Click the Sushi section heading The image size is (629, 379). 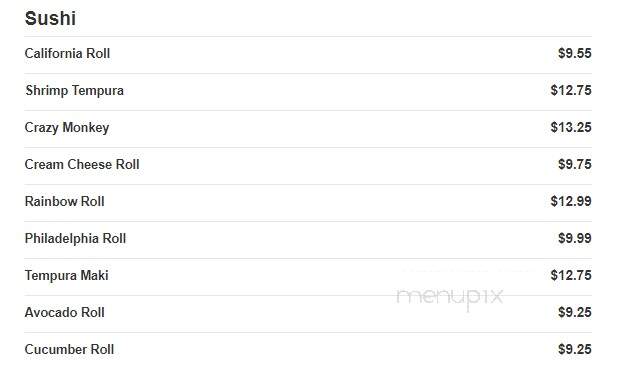click(x=50, y=18)
